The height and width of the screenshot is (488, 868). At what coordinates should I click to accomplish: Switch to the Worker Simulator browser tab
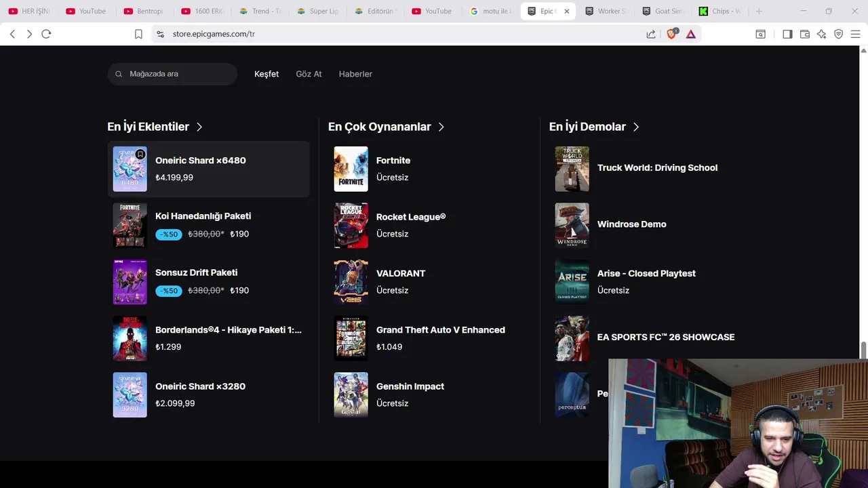click(x=606, y=11)
